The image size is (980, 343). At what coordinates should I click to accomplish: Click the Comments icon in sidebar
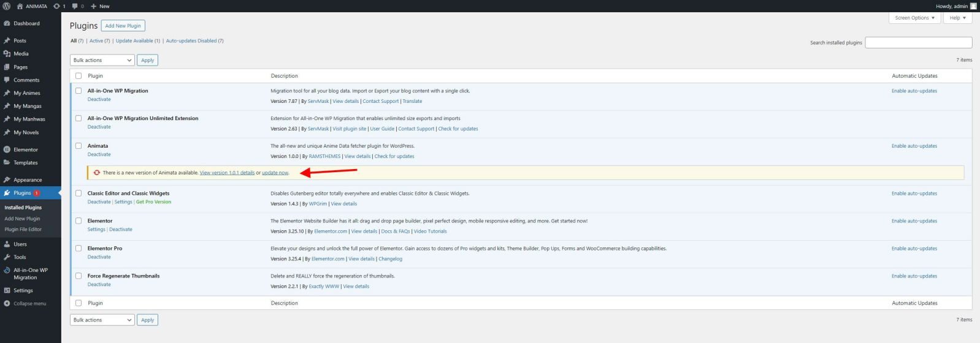(7, 80)
